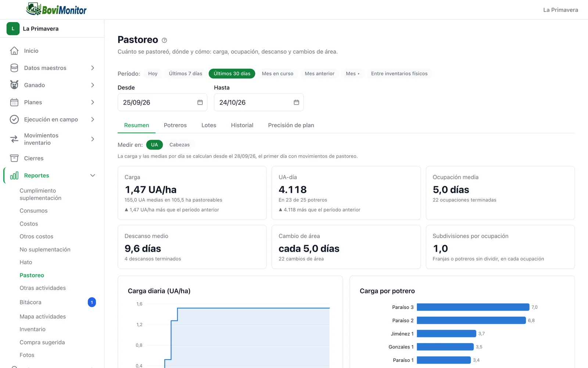Expand the Ganado submenu chevron
This screenshot has height=368, width=588.
coord(93,85)
